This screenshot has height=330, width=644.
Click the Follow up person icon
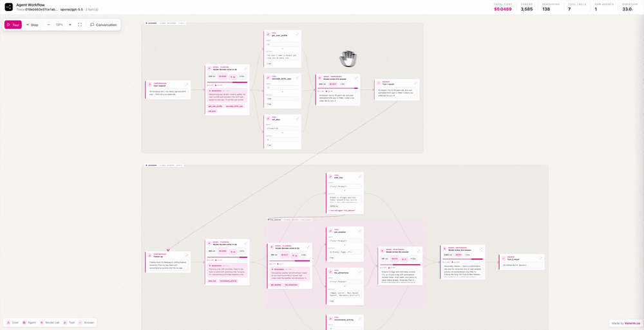[150, 256]
